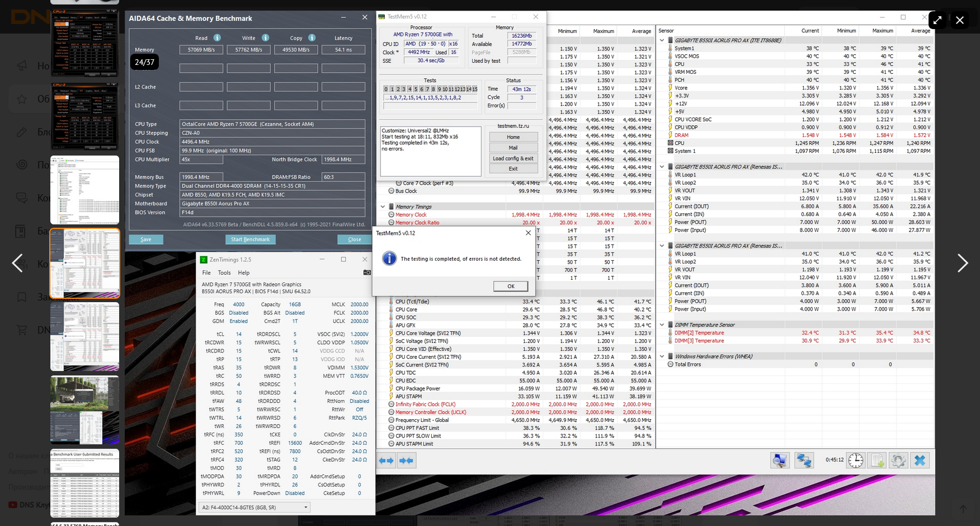Viewport: 980px width, 526px height.
Task: Open the File menu in ZenTimings
Action: [206, 273]
